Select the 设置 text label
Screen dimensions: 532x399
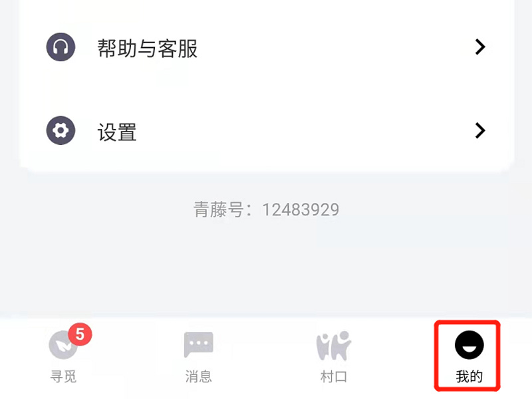click(117, 132)
